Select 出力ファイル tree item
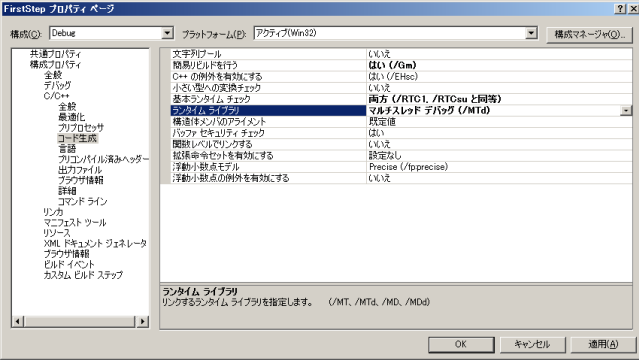The width and height of the screenshot is (639, 360). click(x=80, y=170)
